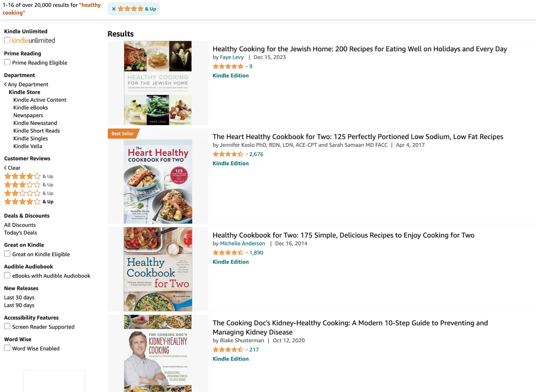Image resolution: width=536 pixels, height=392 pixels.
Task: Enable the Kindle Unlimited checkbox
Action: (x=7, y=40)
